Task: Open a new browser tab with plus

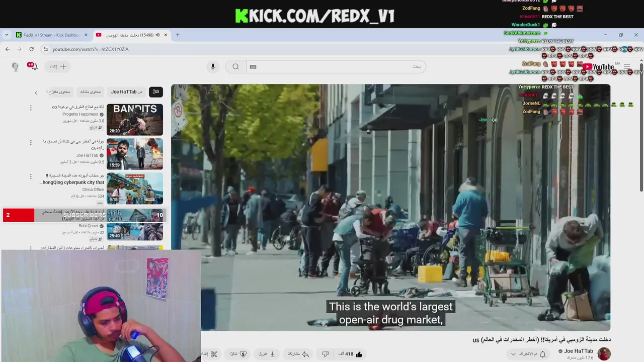Action: pos(178,35)
